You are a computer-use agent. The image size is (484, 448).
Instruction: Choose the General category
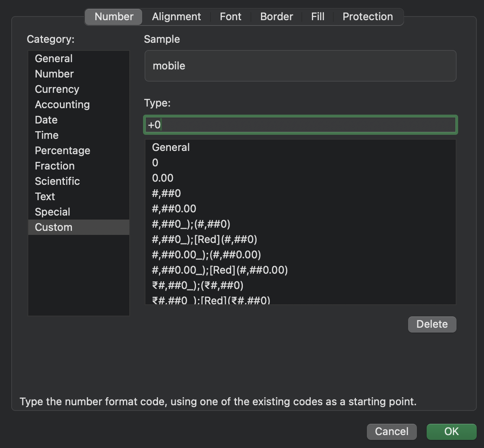point(54,59)
